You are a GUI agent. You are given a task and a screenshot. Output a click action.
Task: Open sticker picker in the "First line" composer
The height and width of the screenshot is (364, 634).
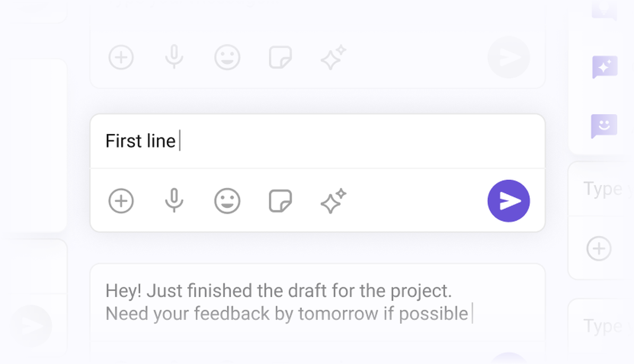click(x=280, y=201)
